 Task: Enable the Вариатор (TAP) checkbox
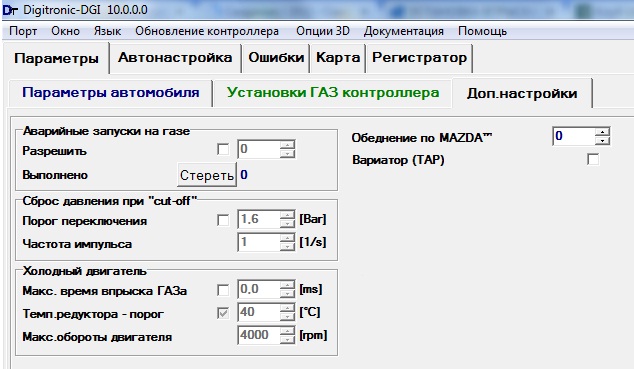593,159
